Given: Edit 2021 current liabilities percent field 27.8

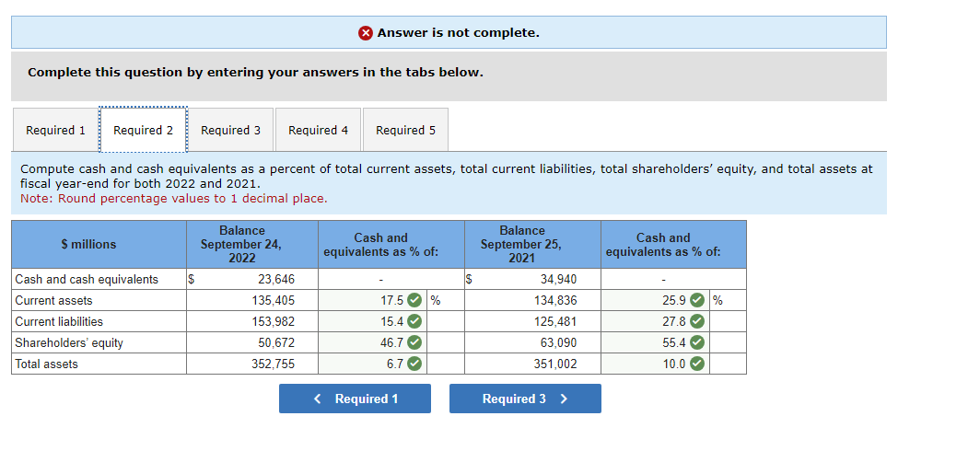Looking at the screenshot, I should pos(655,321).
